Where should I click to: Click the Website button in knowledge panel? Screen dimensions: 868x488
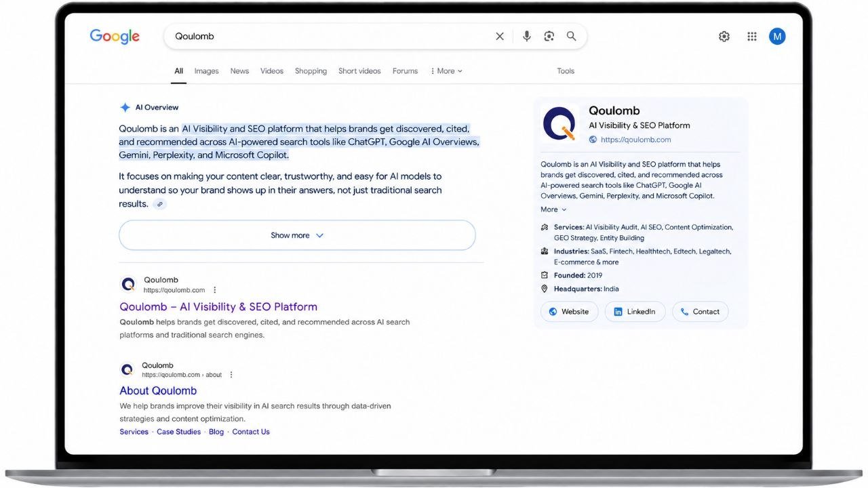pos(569,312)
